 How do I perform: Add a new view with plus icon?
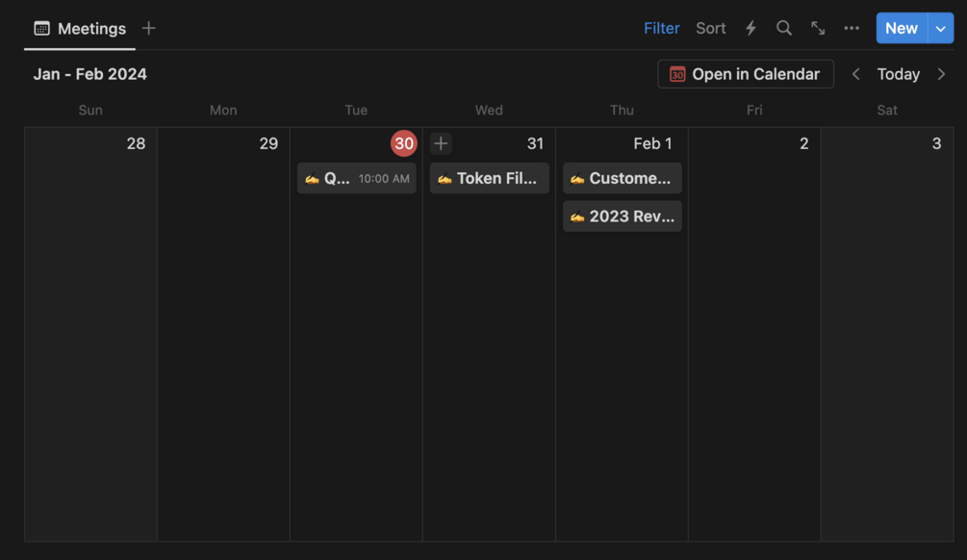(x=149, y=29)
